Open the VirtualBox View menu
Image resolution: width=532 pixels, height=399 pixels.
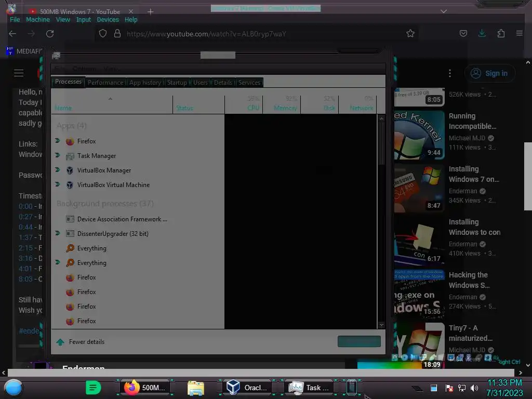click(63, 20)
